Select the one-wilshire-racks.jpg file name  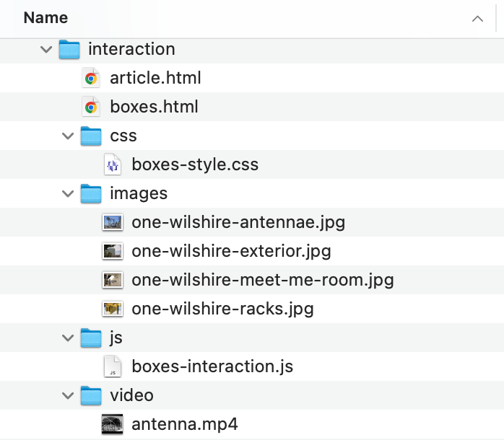point(222,309)
